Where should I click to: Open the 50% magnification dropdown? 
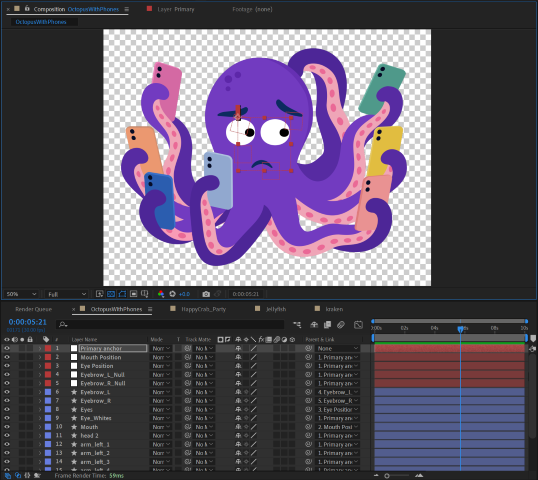coord(21,294)
